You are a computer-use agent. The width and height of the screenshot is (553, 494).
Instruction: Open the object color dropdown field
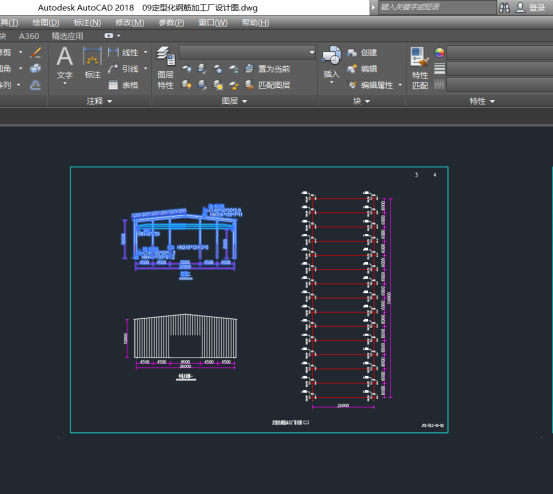click(x=500, y=53)
